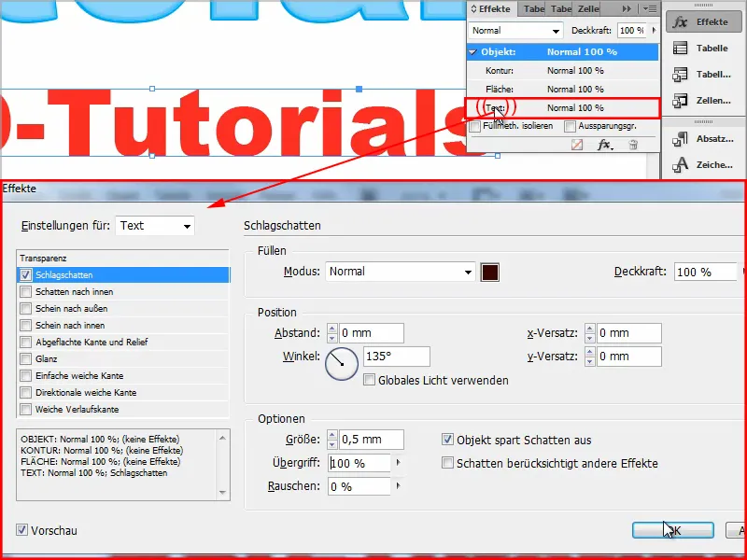The height and width of the screenshot is (560, 747).
Task: Click into the Winkel 135° field
Action: pyautogui.click(x=396, y=357)
